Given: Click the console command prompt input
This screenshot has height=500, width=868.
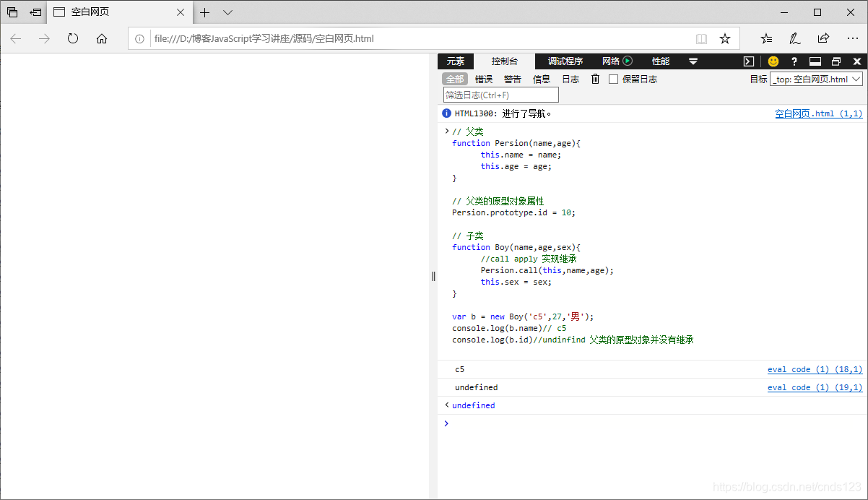Looking at the screenshot, I should (653, 423).
